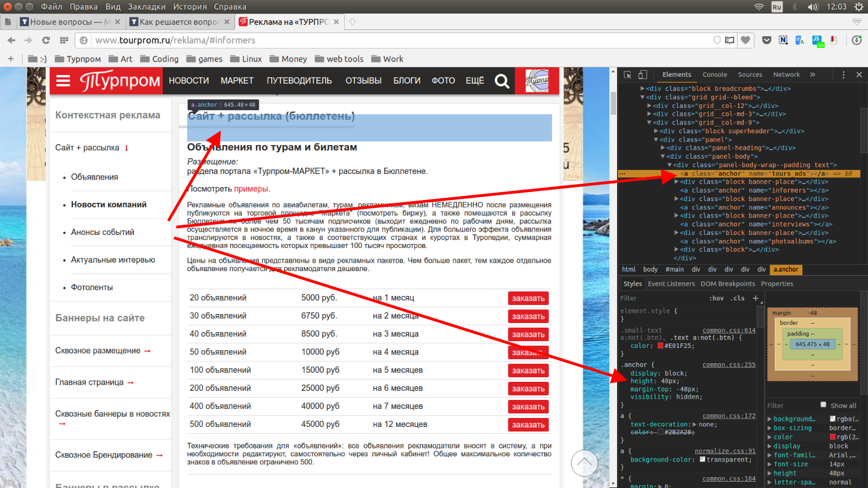The height and width of the screenshot is (488, 868).
Task: Click the #E01F25 red color swatch
Action: coord(660,346)
